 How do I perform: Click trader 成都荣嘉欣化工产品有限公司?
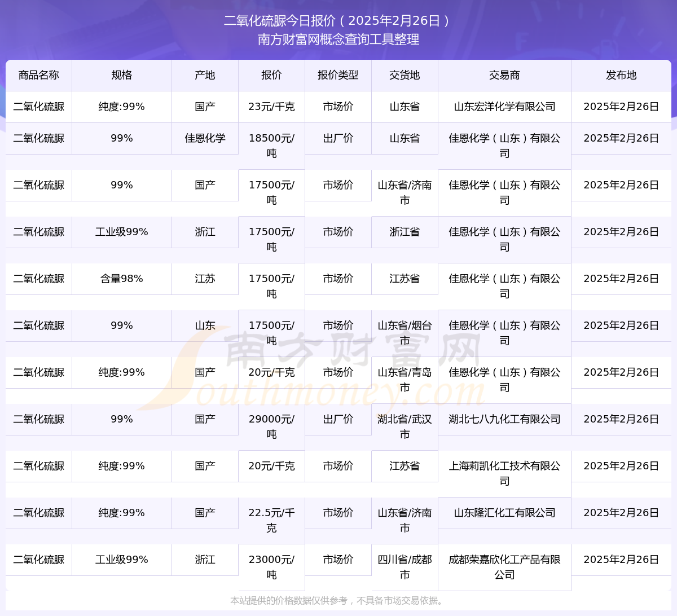coord(504,567)
